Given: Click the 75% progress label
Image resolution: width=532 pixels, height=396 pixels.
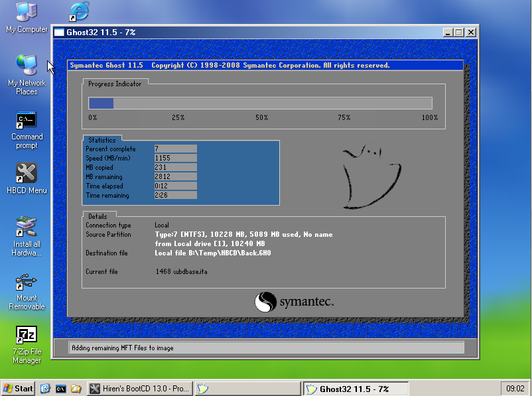Looking at the screenshot, I should point(344,117).
